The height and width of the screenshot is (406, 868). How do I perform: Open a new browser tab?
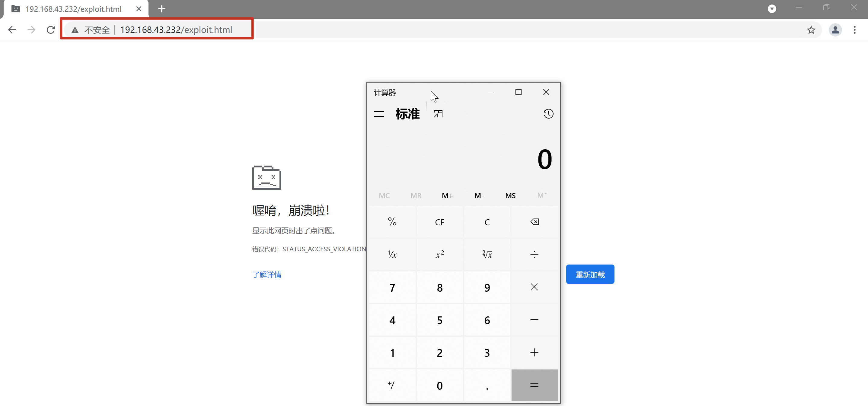[x=162, y=9]
